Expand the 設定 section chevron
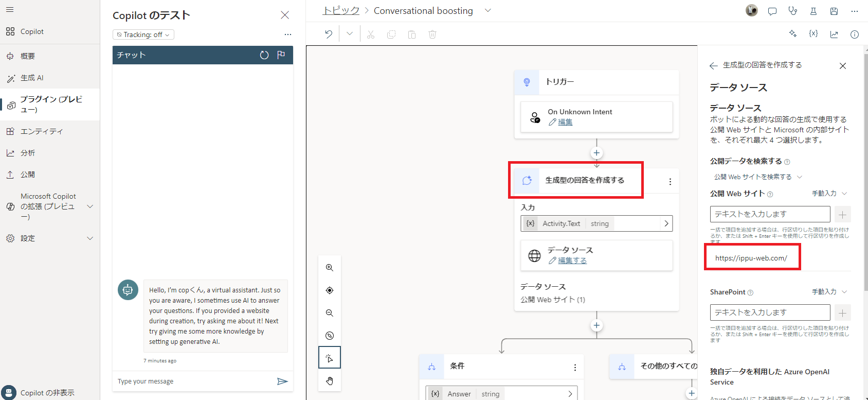The width and height of the screenshot is (868, 400). tap(90, 238)
